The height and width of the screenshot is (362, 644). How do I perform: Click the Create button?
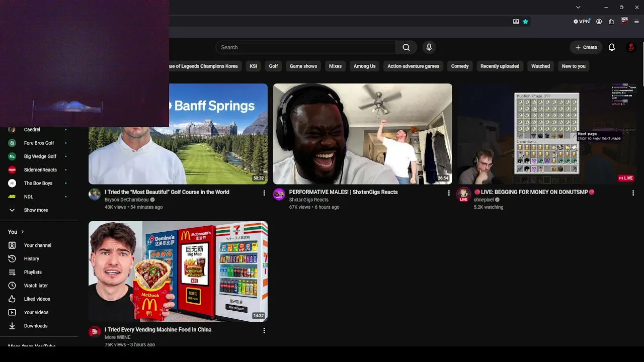pyautogui.click(x=586, y=47)
